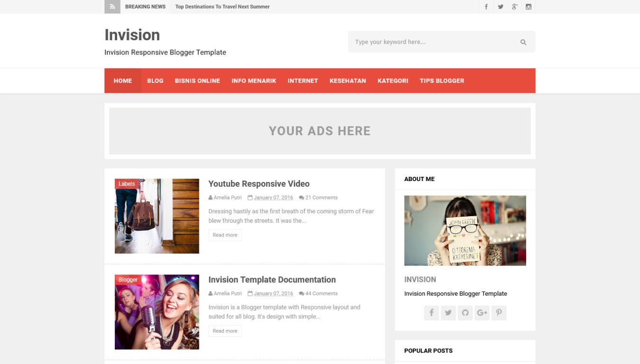Click the About Me GitHub icon
The image size is (640, 364).
(x=465, y=313)
